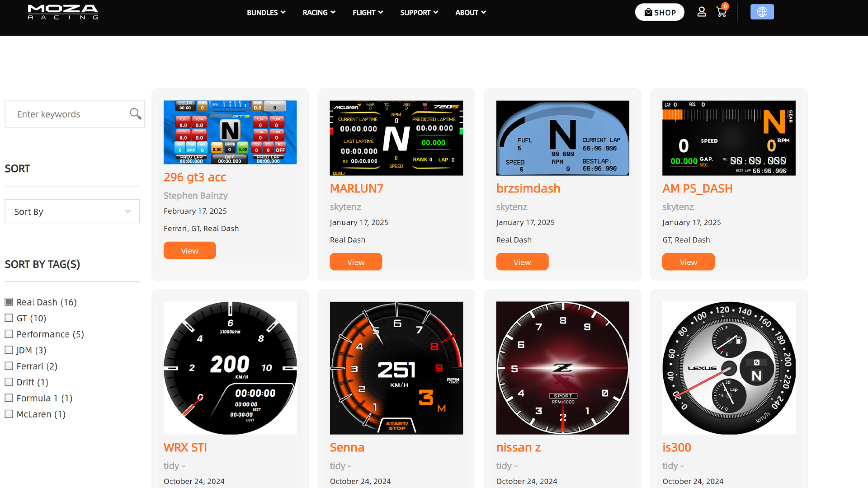Click the language globe icon
Image resolution: width=868 pixels, height=488 pixels.
(762, 11)
